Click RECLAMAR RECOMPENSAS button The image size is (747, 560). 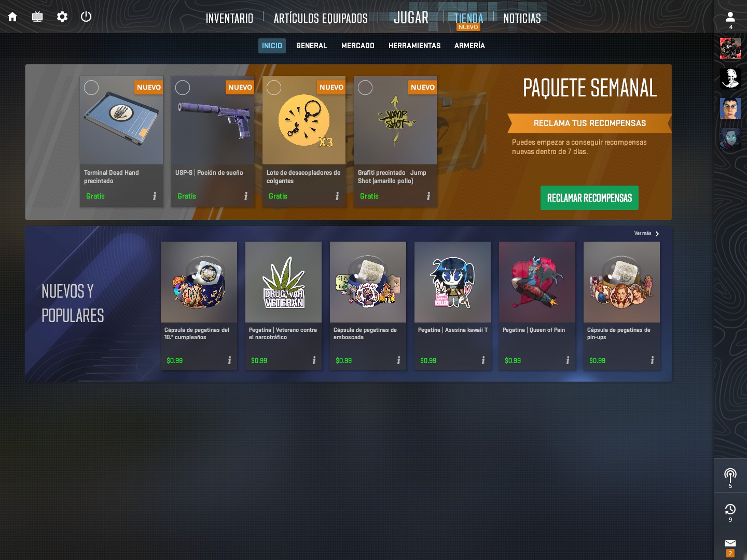[x=589, y=198]
